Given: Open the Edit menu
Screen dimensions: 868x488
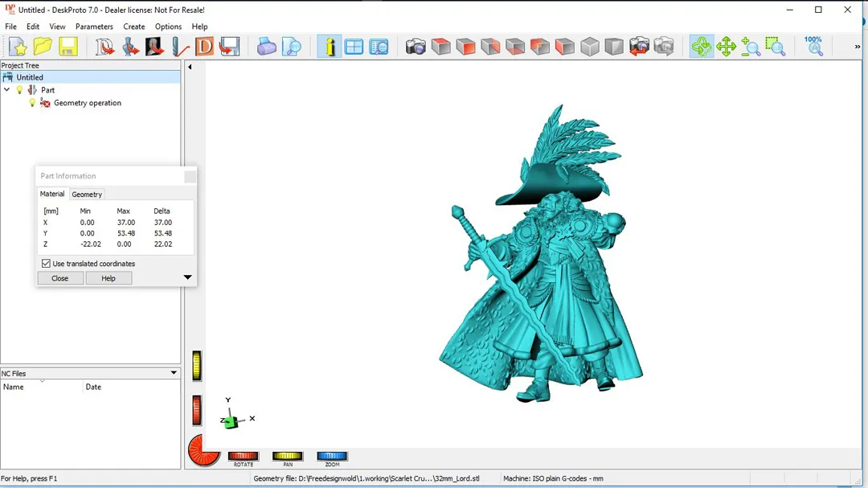Looking at the screenshot, I should pyautogui.click(x=33, y=27).
